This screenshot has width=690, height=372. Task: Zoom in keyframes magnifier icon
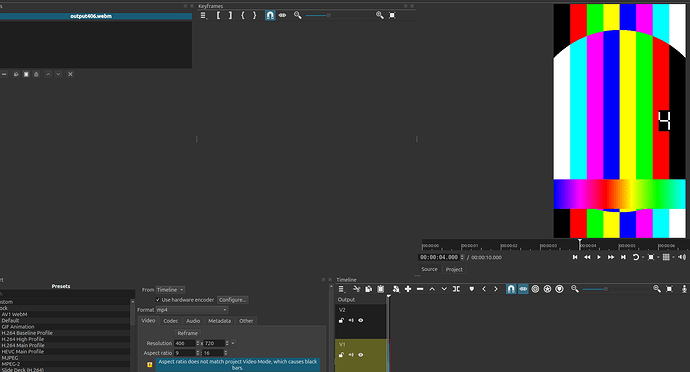(380, 15)
